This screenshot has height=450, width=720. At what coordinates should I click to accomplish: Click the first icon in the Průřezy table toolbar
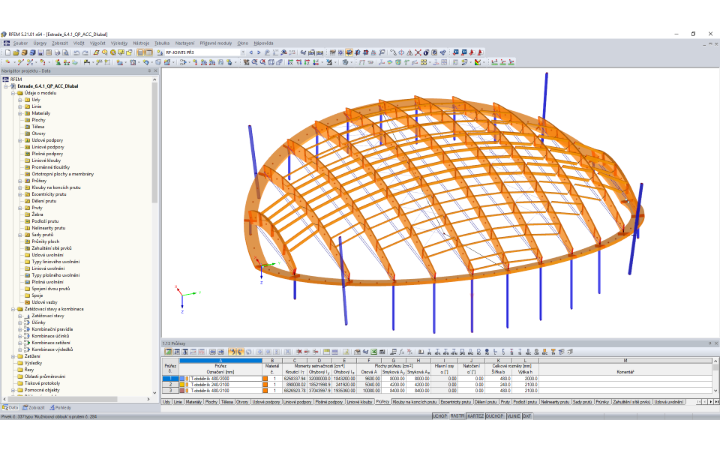point(168,352)
